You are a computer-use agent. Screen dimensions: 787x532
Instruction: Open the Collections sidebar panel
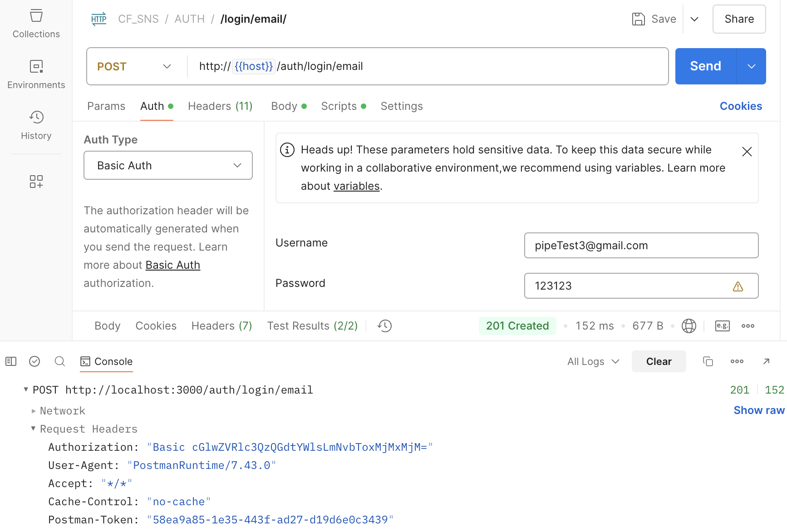(x=36, y=24)
